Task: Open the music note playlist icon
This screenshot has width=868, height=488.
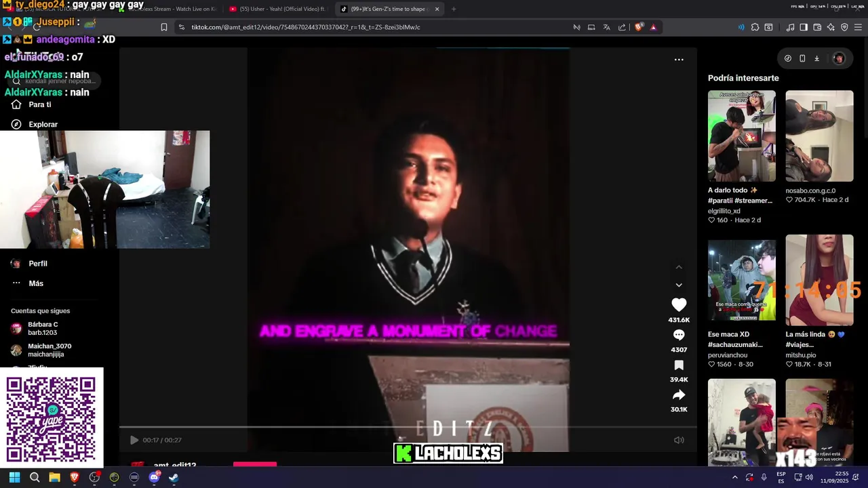Action: (x=790, y=27)
